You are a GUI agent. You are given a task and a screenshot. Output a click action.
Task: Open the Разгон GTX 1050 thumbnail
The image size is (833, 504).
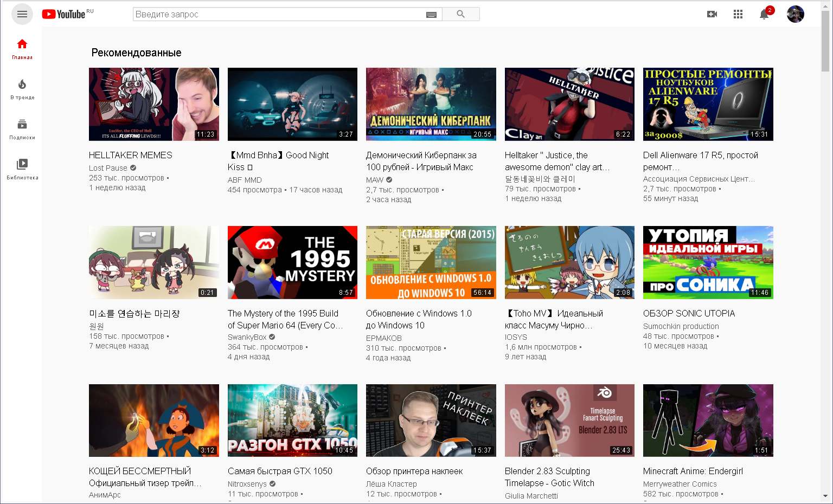click(x=292, y=421)
